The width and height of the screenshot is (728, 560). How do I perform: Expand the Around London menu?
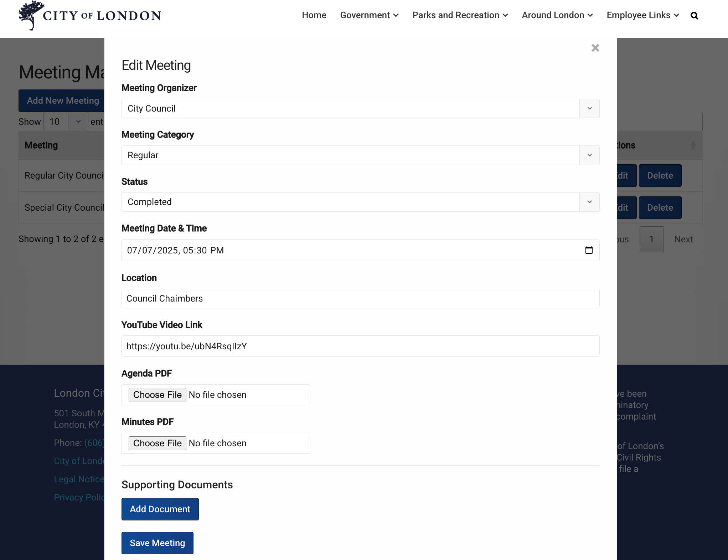[x=557, y=15]
